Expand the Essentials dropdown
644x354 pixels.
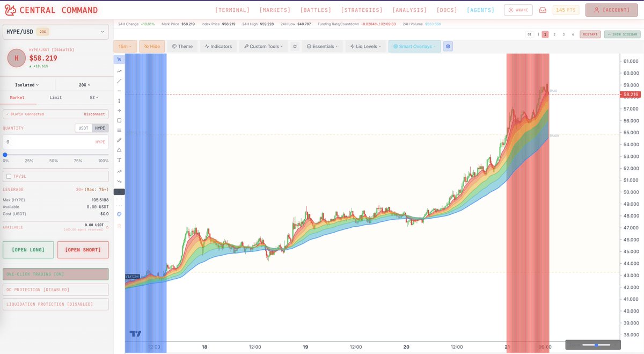coord(322,46)
